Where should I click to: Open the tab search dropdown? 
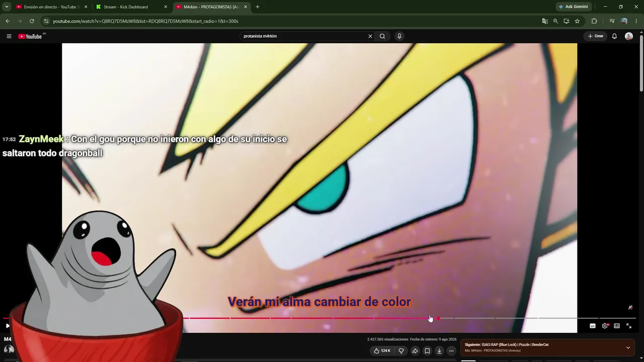point(7,7)
